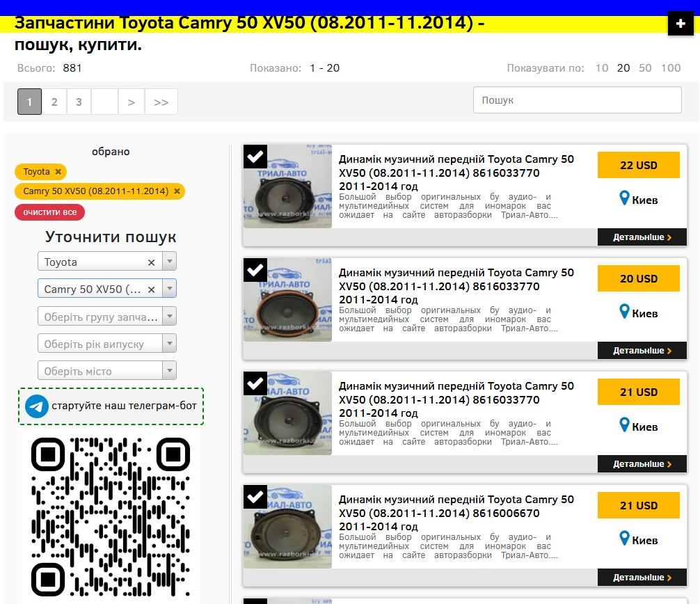The height and width of the screenshot is (604, 700).
Task: Open 'Детальніше' for the 861603770 21 USD listing
Action: (642, 464)
